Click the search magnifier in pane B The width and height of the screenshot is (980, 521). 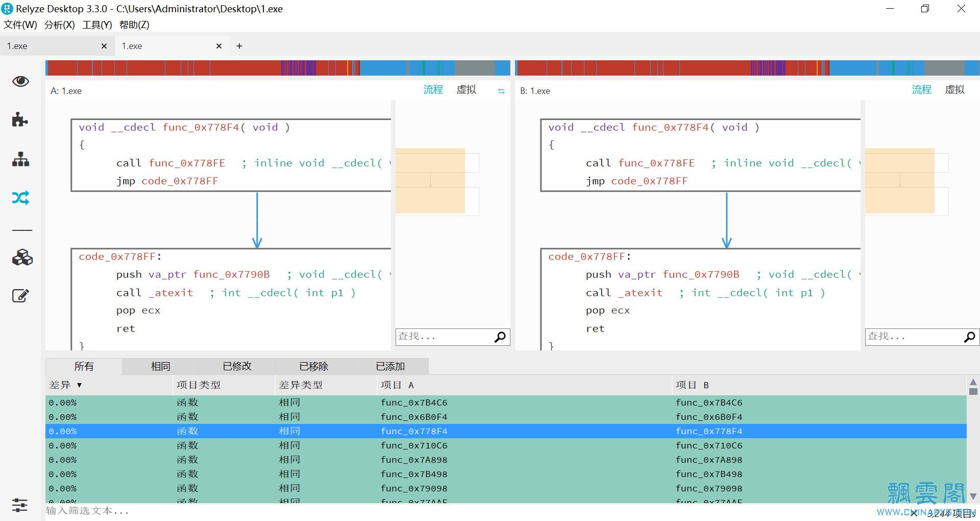coord(970,337)
